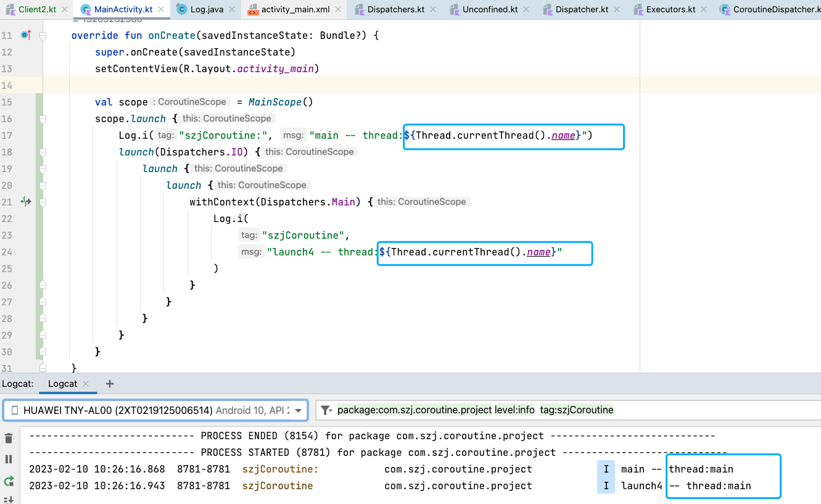
Task: Click the XML icon on activity_main.xml tab
Action: coord(252,9)
